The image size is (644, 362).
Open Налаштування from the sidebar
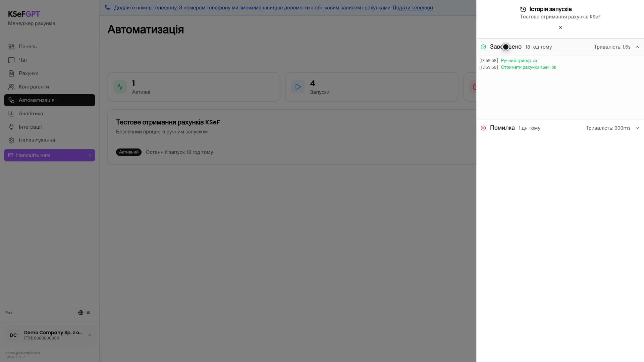click(50, 140)
